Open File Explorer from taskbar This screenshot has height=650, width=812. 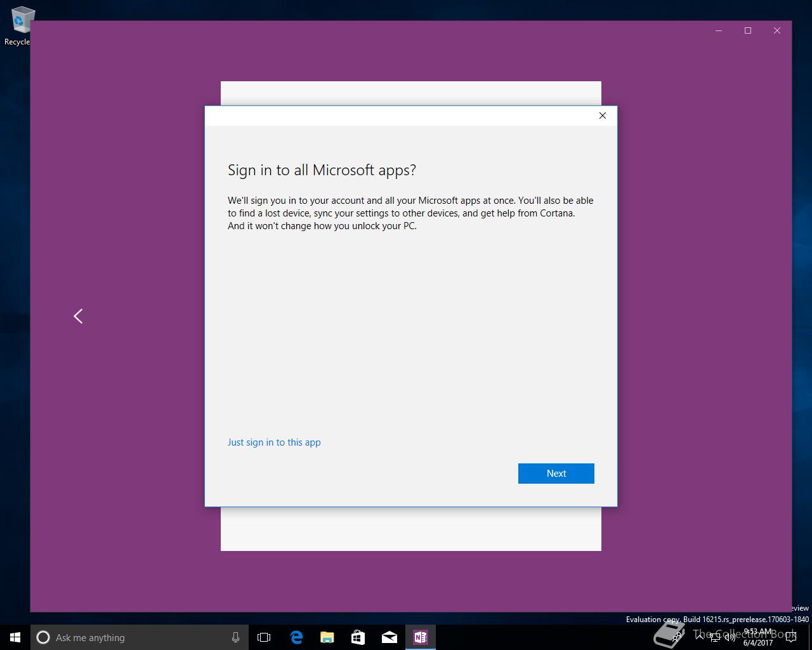(x=327, y=637)
